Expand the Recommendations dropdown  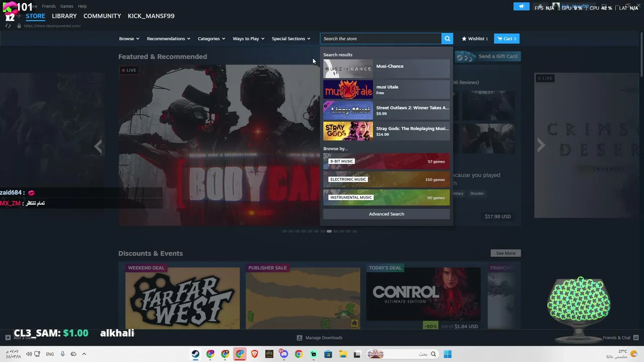tap(169, 39)
